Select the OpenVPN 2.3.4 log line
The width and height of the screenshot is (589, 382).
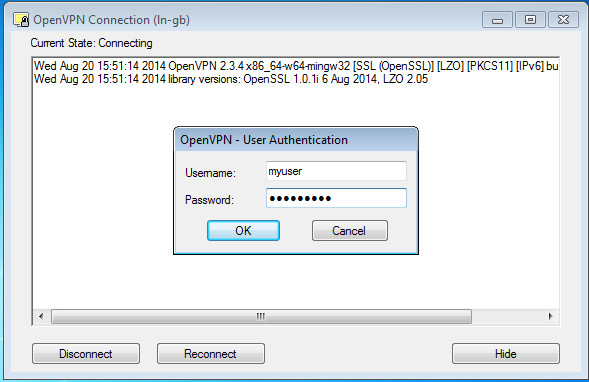tap(296, 66)
